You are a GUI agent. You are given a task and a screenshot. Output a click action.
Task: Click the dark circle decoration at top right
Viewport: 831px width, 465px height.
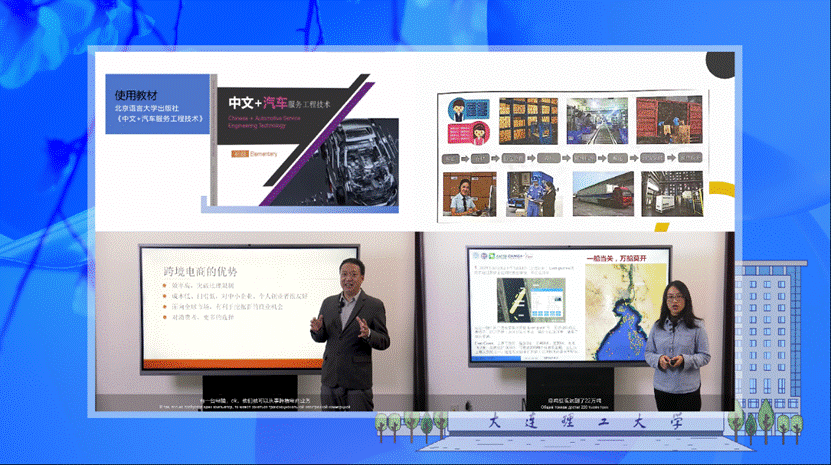coord(721,62)
